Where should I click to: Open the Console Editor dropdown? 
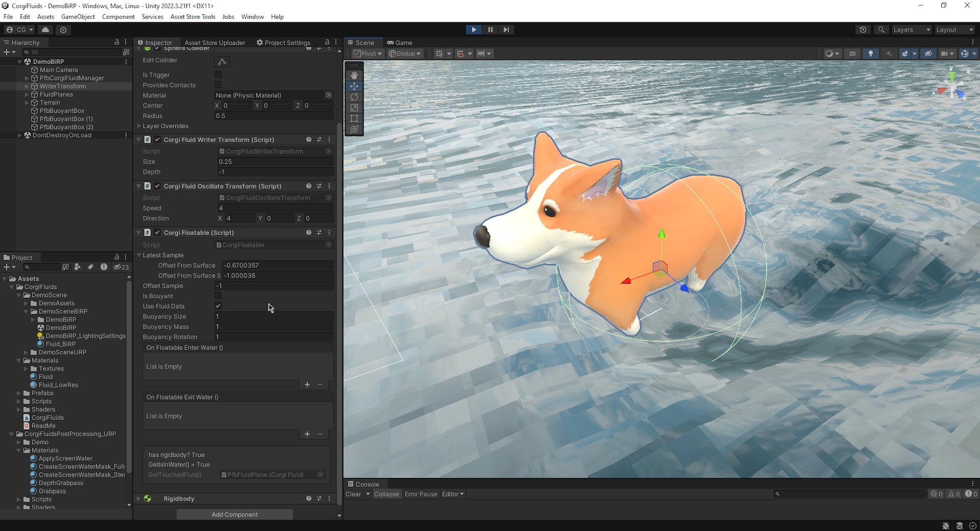coord(453,494)
